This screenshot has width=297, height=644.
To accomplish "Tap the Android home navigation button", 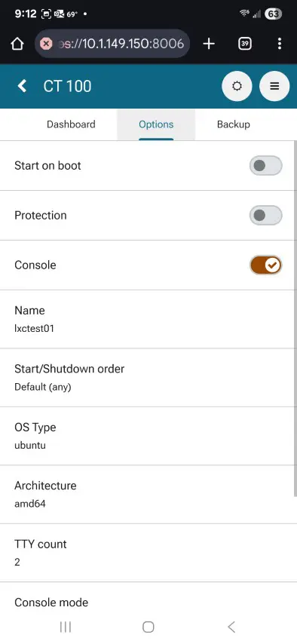I will pyautogui.click(x=148, y=627).
